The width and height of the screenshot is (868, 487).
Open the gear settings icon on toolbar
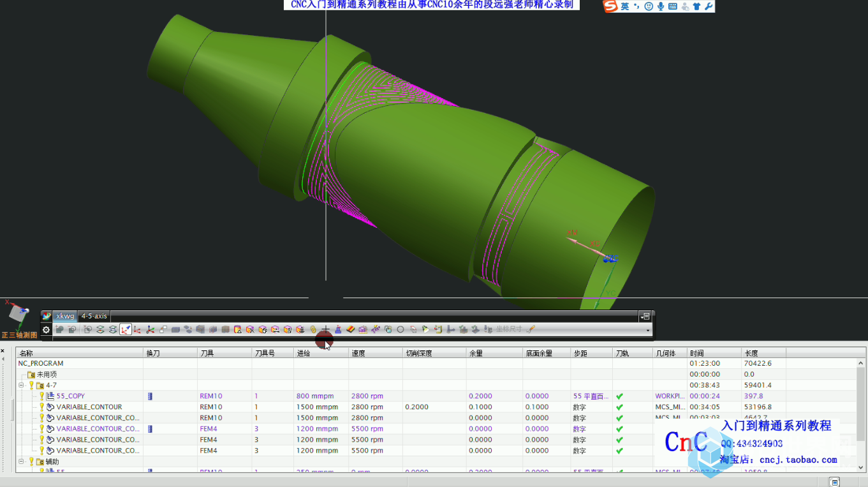(46, 329)
